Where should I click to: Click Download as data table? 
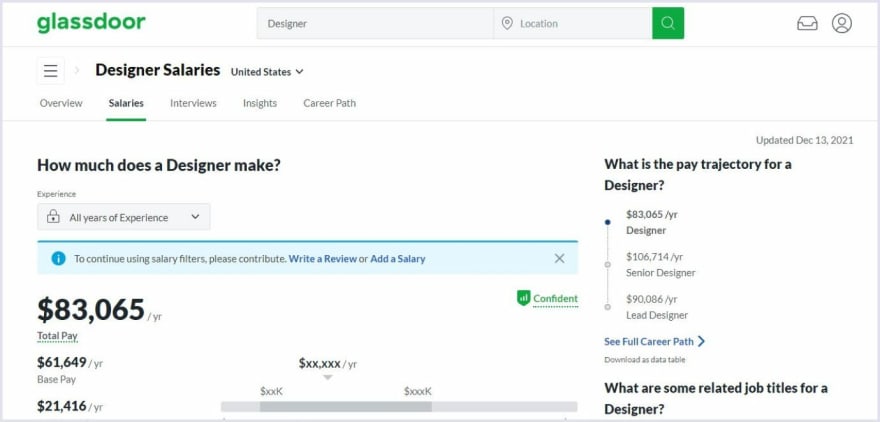645,360
